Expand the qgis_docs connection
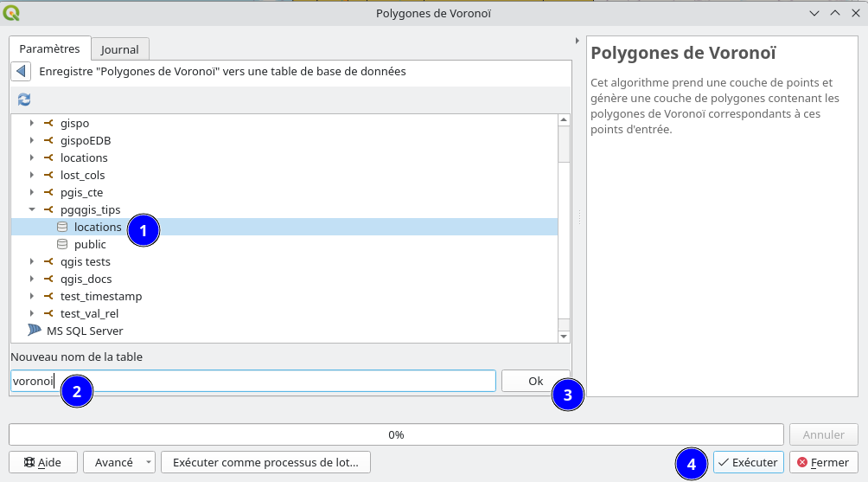 pyautogui.click(x=31, y=279)
